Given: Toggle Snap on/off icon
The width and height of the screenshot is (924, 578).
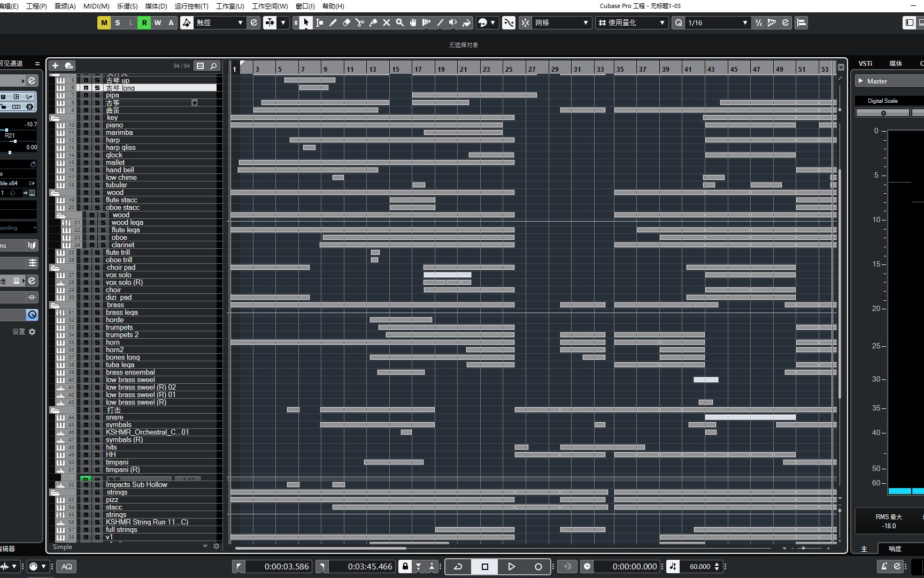Looking at the screenshot, I should 525,22.
